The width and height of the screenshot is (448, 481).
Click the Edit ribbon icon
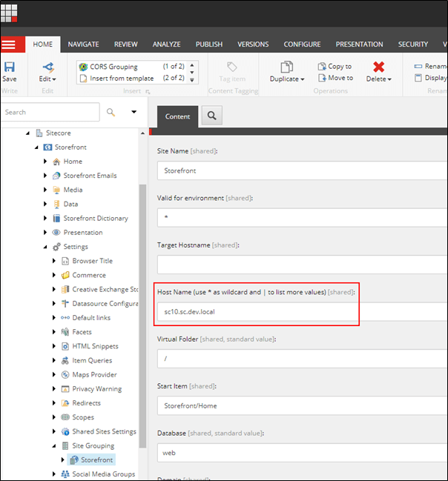[48, 67]
